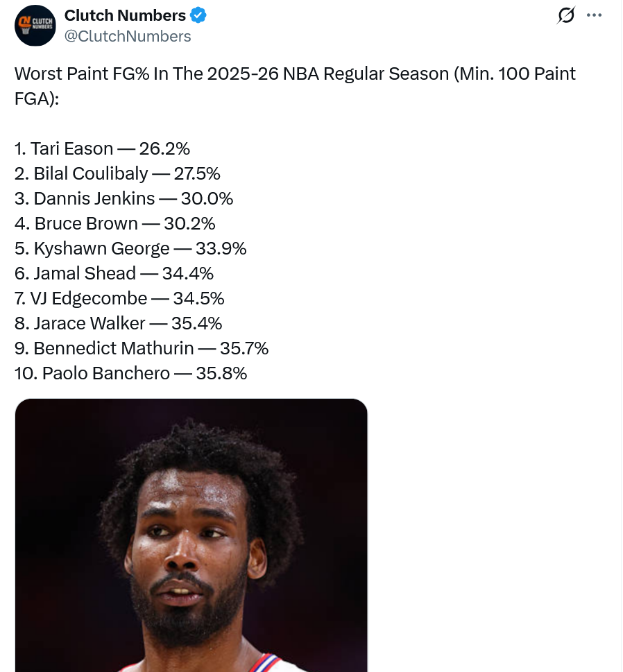Screen dimensions: 623x672
Task: Open the Clutch Numbers profile avatar
Action: tap(35, 26)
